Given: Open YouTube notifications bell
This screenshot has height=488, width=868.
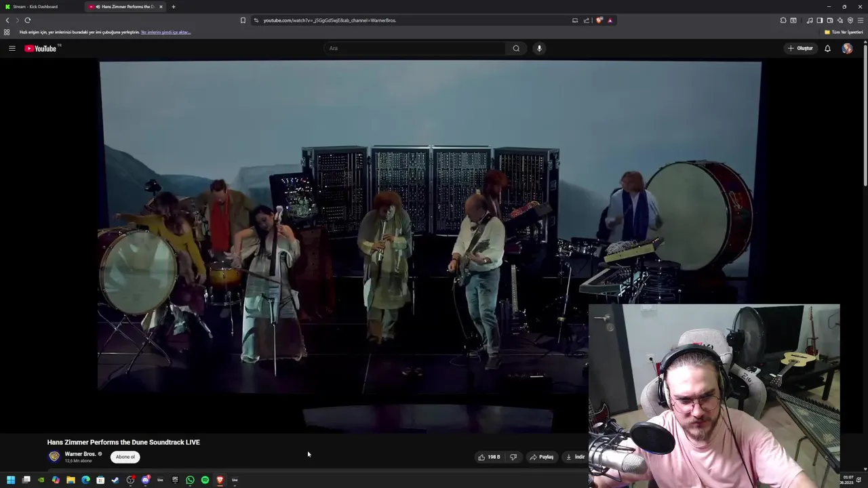Looking at the screenshot, I should (x=827, y=48).
